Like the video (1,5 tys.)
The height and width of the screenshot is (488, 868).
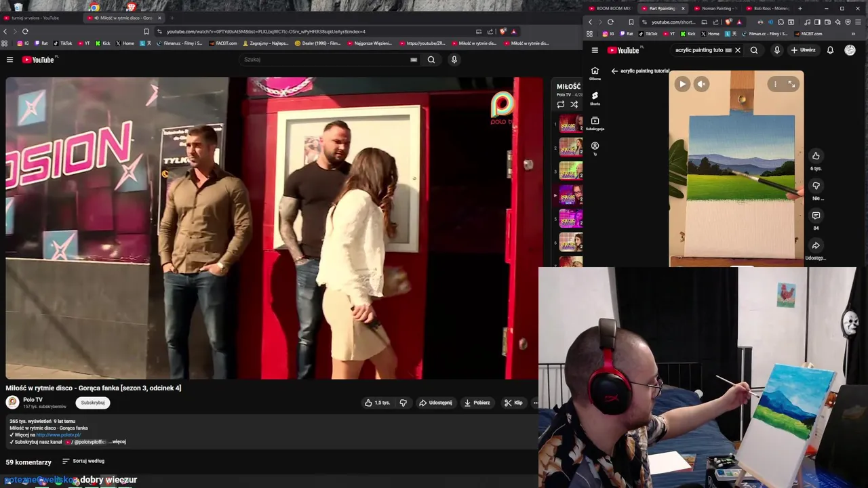(x=377, y=403)
